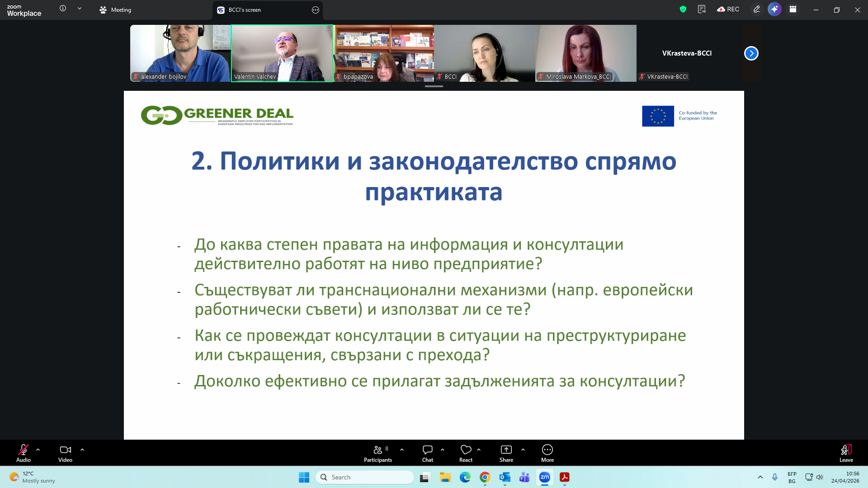Select the BCCI's screen tab
Screen dimensions: 868x488
click(245, 10)
